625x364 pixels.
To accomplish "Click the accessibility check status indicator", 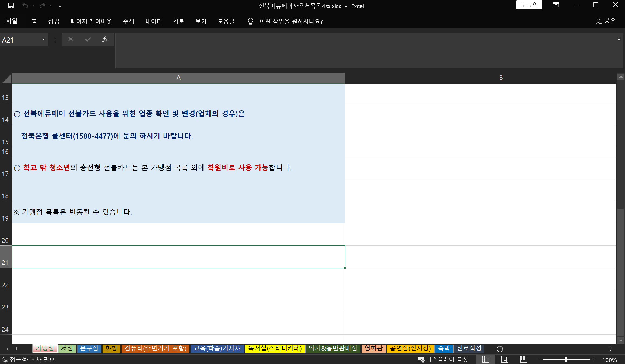I will [x=29, y=360].
